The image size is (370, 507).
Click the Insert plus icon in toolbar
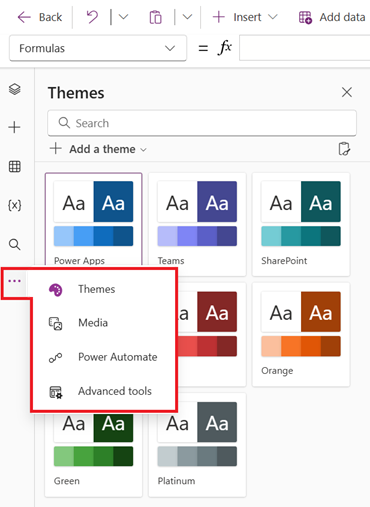tap(219, 17)
